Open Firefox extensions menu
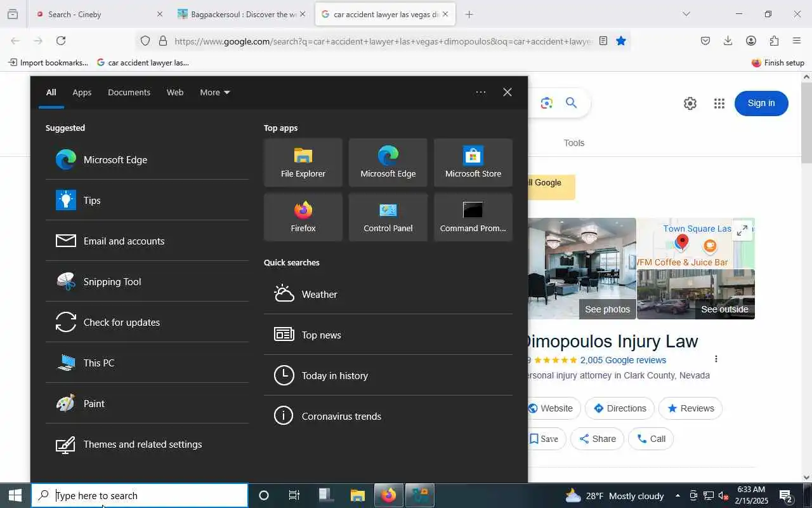Viewport: 812px width, 508px height. pyautogui.click(x=774, y=41)
